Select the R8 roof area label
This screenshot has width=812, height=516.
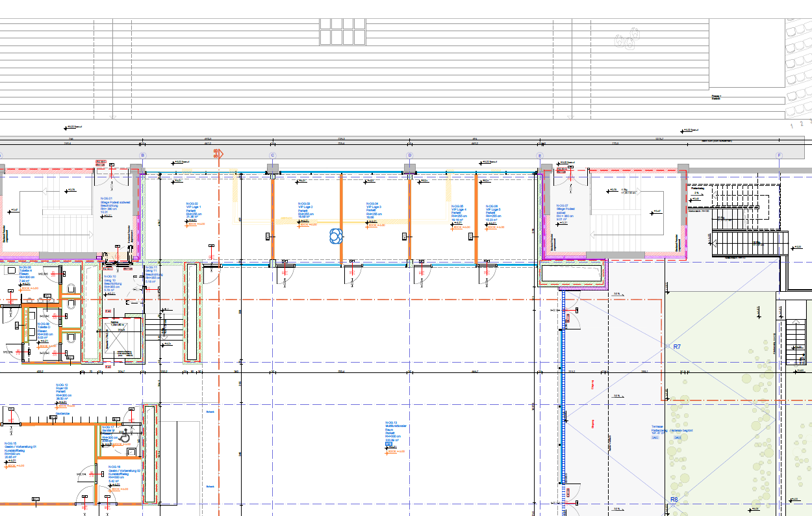point(674,500)
